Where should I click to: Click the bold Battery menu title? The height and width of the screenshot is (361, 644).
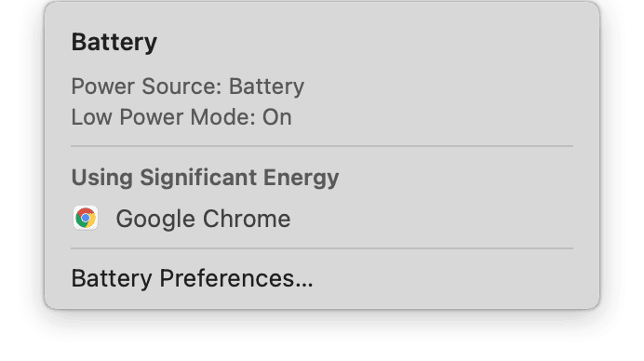click(x=114, y=42)
